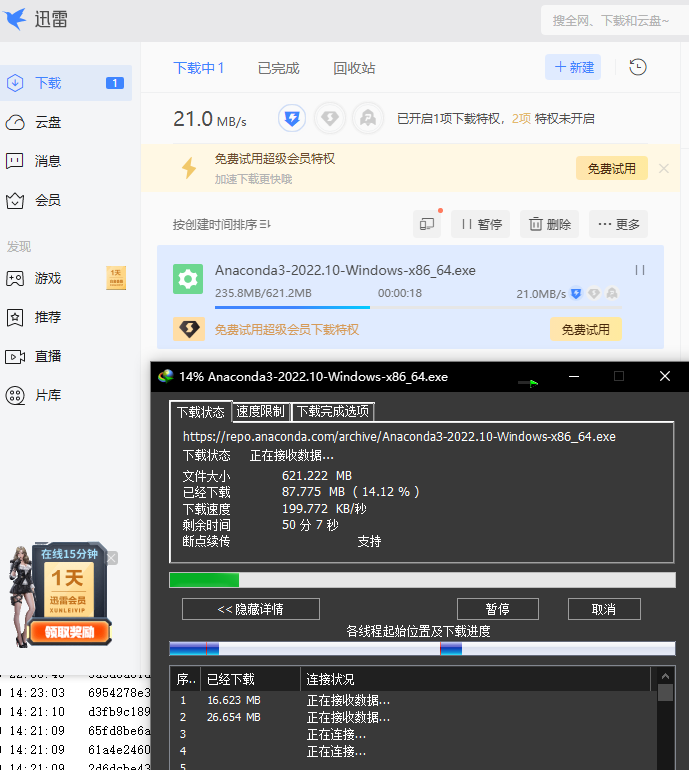The height and width of the screenshot is (770, 689).
Task: Click the download badge showing 1
Action: pos(115,83)
